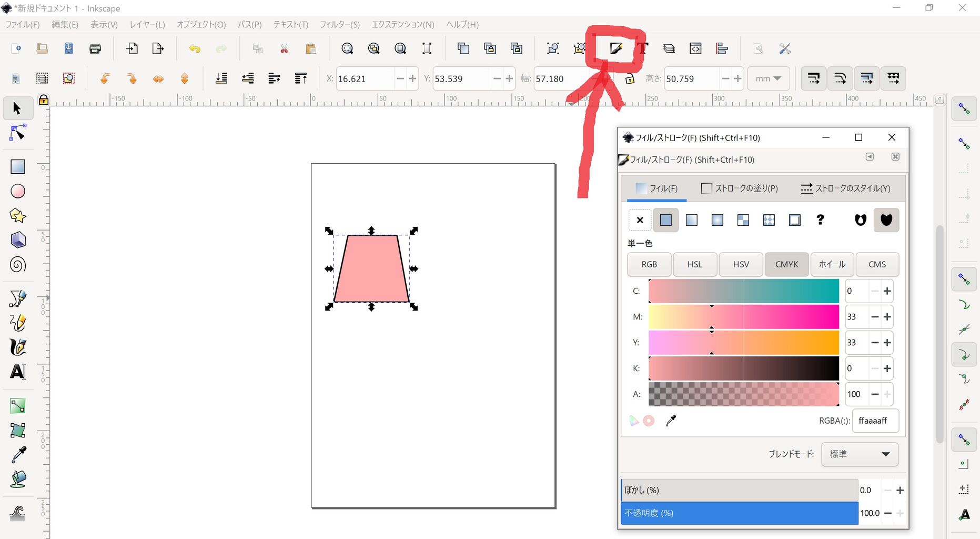The width and height of the screenshot is (980, 539).
Task: Choose the Wheel color mode
Action: (832, 265)
